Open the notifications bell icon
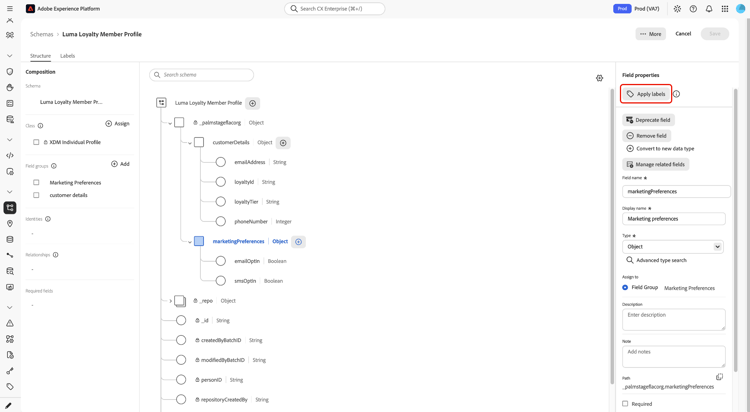Image resolution: width=750 pixels, height=412 pixels. point(709,9)
